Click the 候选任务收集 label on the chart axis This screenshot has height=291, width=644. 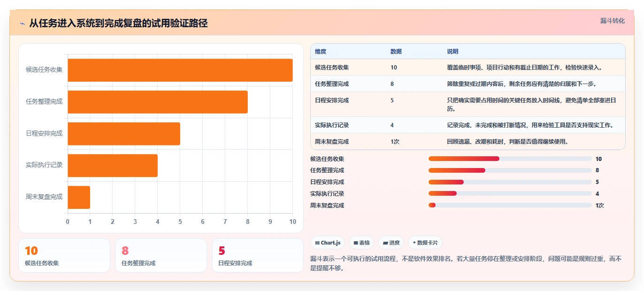[44, 69]
